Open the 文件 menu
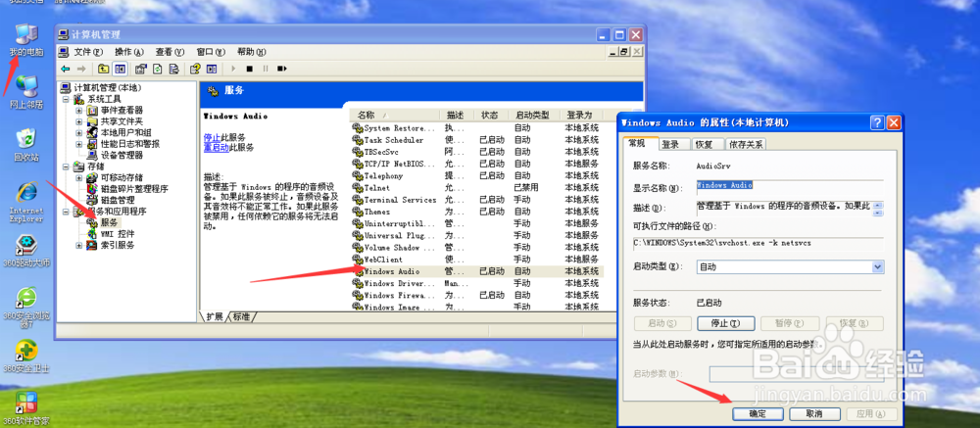Viewport: 980px width, 428px height. pos(88,52)
